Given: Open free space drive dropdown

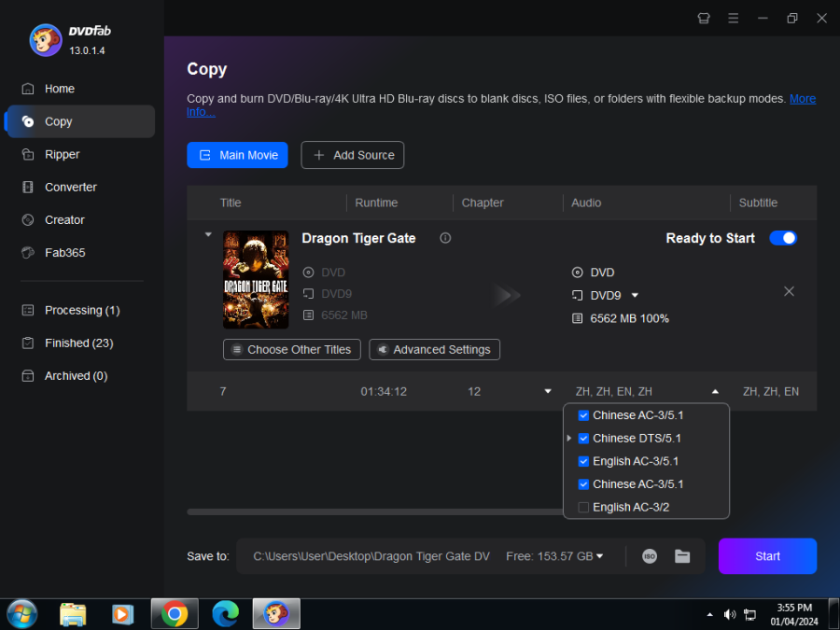Looking at the screenshot, I should tap(599, 556).
